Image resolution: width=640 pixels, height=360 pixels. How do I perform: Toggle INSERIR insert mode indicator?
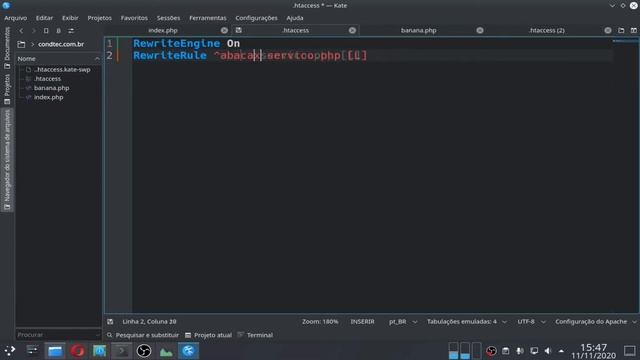[x=362, y=322]
